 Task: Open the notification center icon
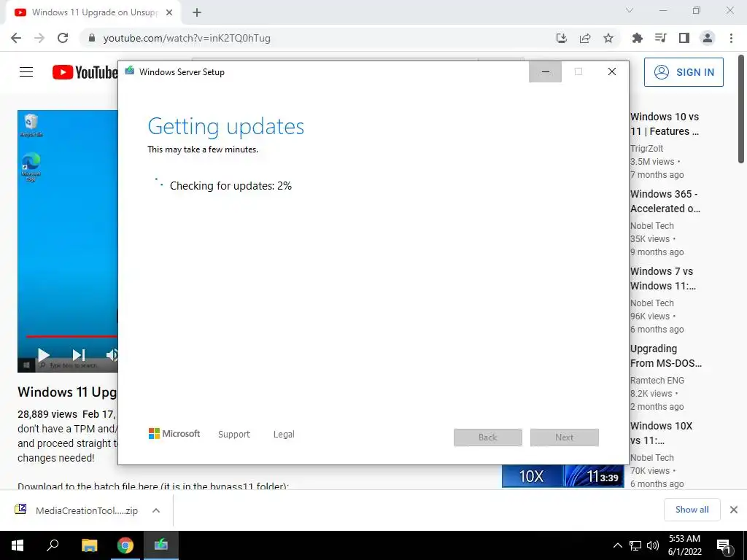pos(724,546)
